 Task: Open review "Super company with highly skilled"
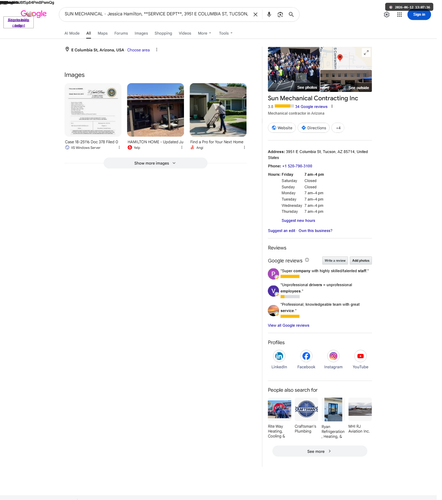pos(325,271)
